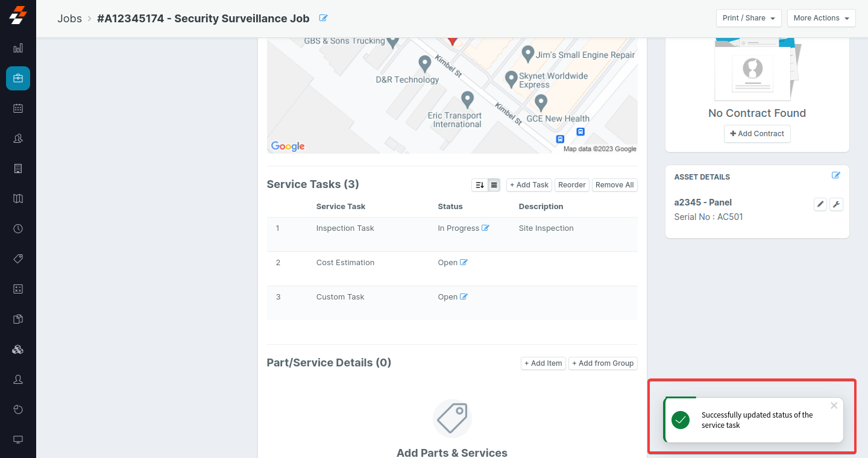The height and width of the screenshot is (458, 868).
Task: Toggle the sorted list view for Service Tasks
Action: tap(479, 184)
